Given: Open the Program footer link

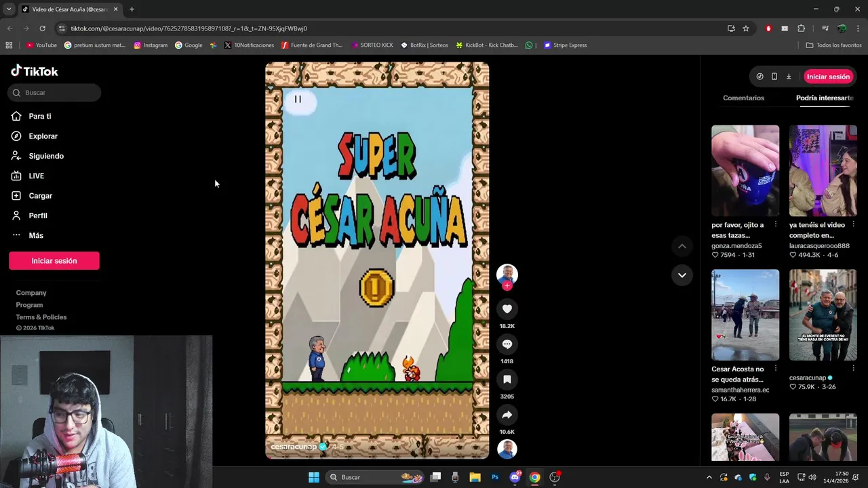Looking at the screenshot, I should pyautogui.click(x=29, y=305).
